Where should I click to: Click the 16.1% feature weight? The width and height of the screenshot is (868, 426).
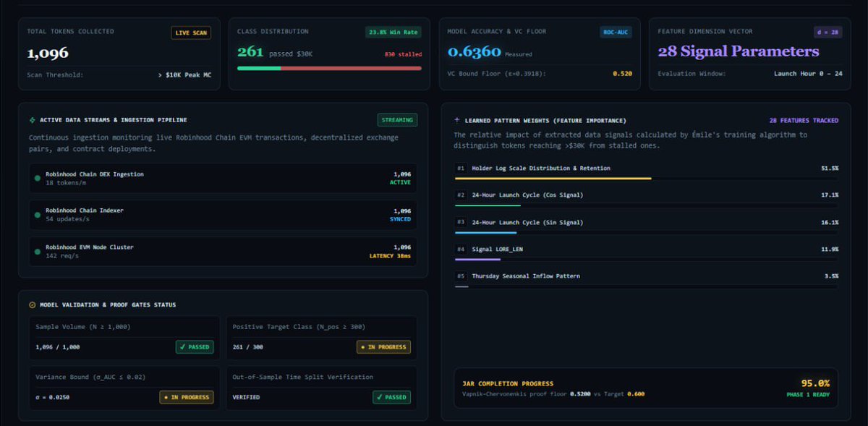pos(830,222)
